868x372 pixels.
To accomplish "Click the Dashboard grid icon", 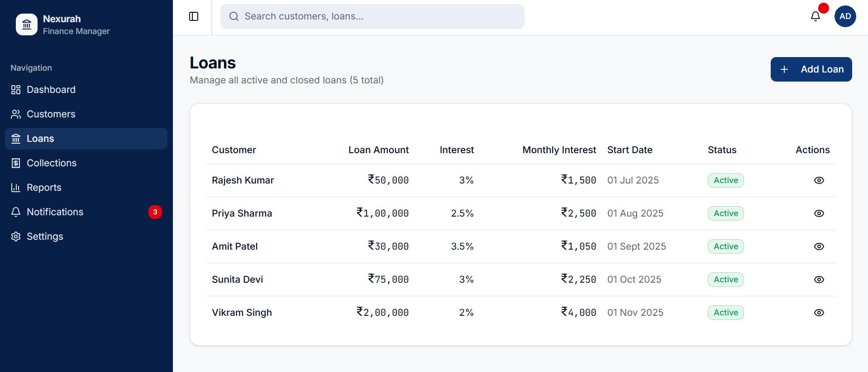I will coord(16,90).
